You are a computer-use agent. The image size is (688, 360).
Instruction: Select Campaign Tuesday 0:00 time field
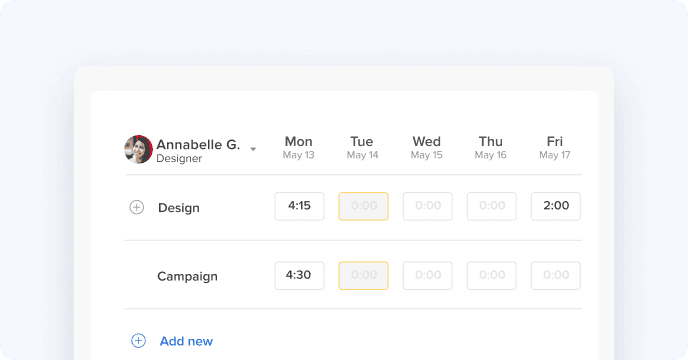pyautogui.click(x=363, y=275)
